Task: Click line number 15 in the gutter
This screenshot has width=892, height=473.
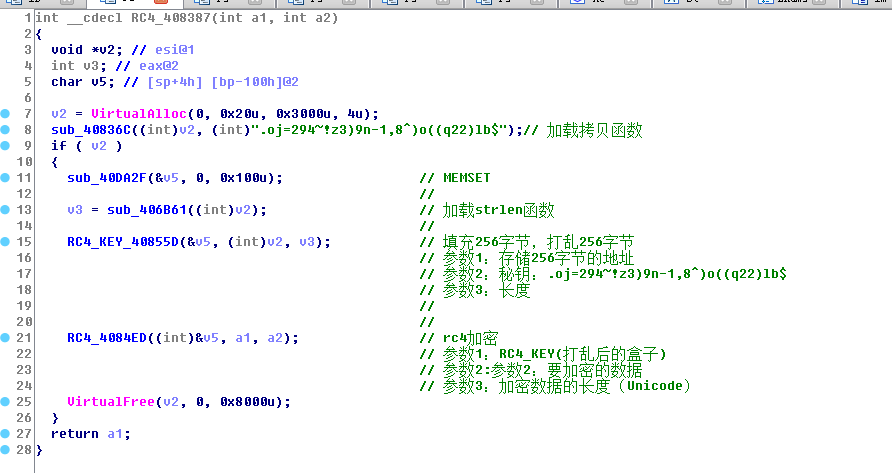Action: pyautogui.click(x=23, y=241)
